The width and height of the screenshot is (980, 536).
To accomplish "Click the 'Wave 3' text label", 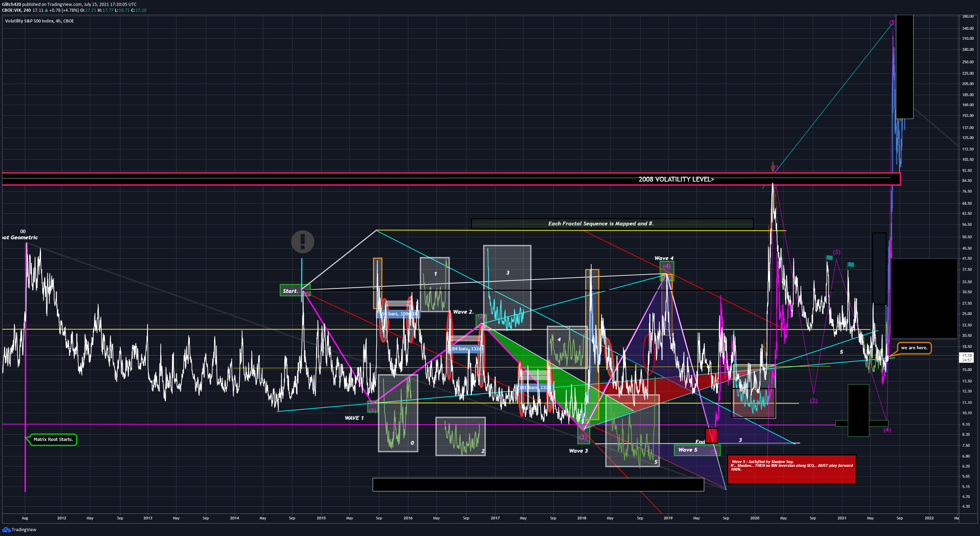I will pos(578,451).
